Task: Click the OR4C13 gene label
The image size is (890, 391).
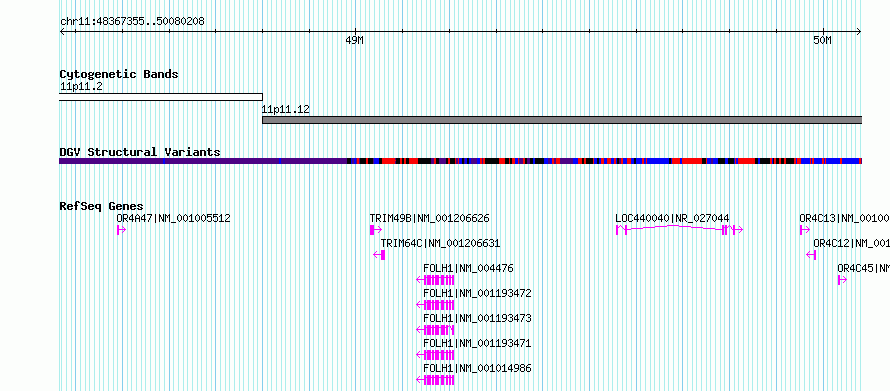Action: click(845, 218)
